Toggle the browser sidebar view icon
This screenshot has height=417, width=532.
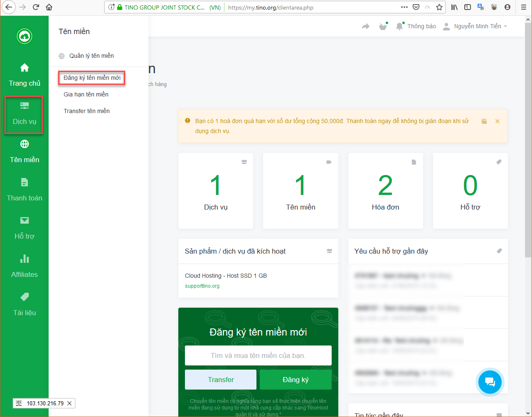coord(468,7)
